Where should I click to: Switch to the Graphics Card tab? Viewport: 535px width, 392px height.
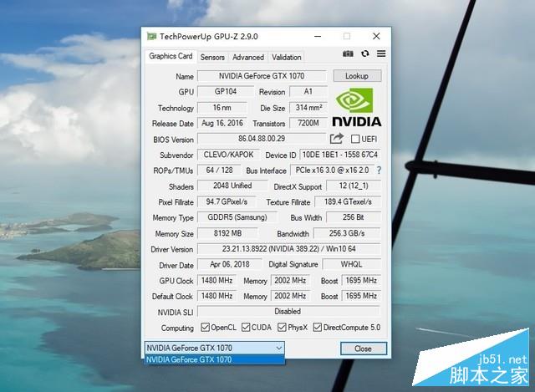tap(171, 56)
